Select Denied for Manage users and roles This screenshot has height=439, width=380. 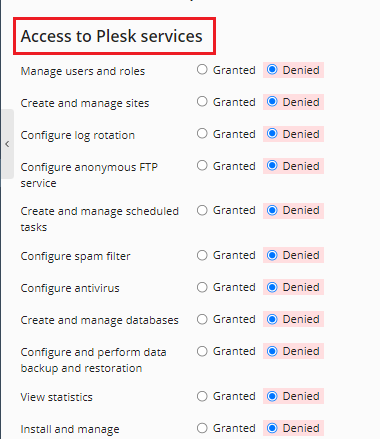(x=272, y=70)
